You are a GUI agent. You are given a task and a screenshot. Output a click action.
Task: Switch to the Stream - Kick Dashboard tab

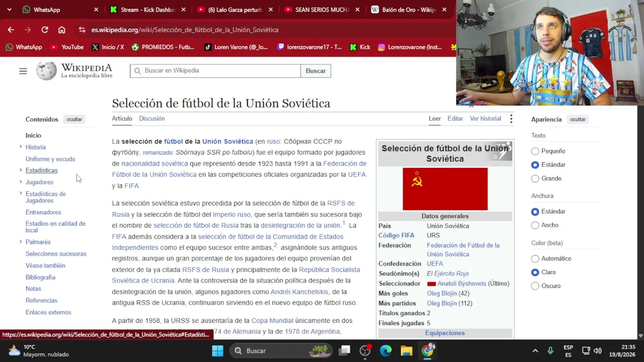(147, 10)
